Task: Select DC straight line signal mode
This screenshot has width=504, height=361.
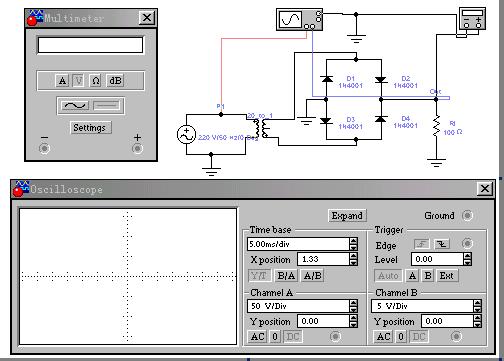Action: 107,106
